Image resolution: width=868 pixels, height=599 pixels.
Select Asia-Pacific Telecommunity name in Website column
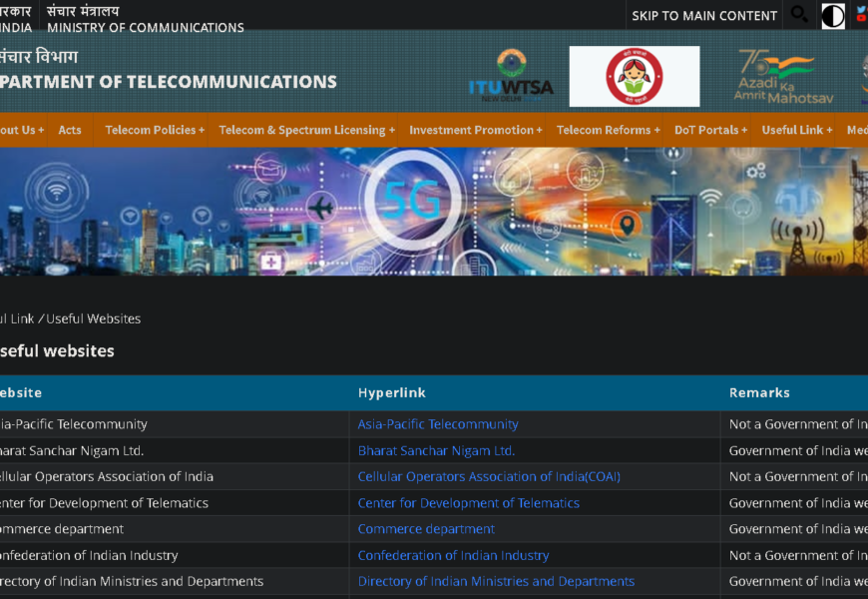(74, 424)
